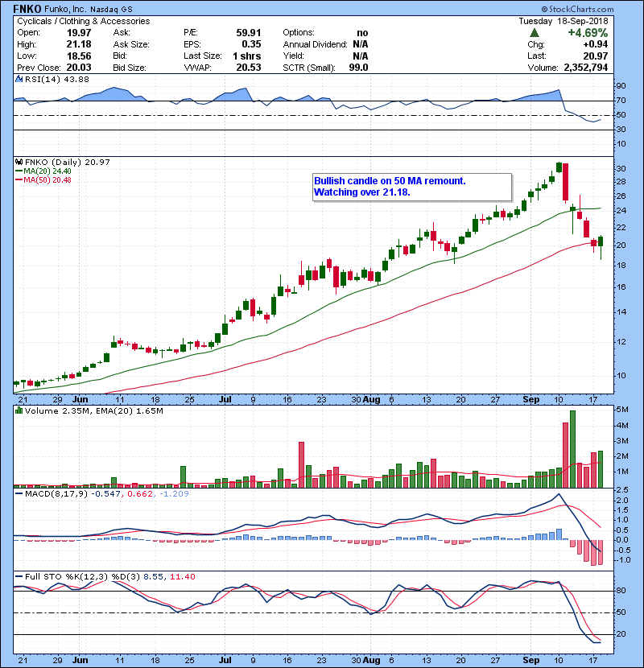644x668 pixels.
Task: Click the tallest green volume bar
Action: click(572, 449)
